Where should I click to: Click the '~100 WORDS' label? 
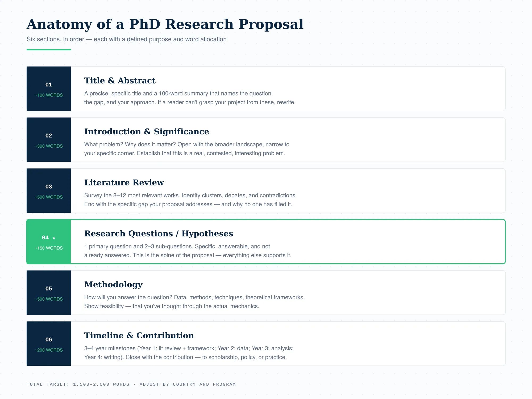point(49,95)
